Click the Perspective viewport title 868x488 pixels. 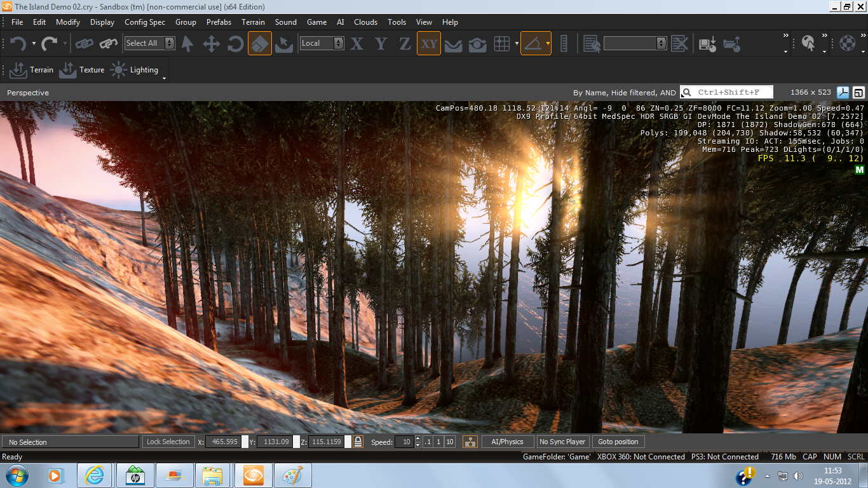coord(28,93)
